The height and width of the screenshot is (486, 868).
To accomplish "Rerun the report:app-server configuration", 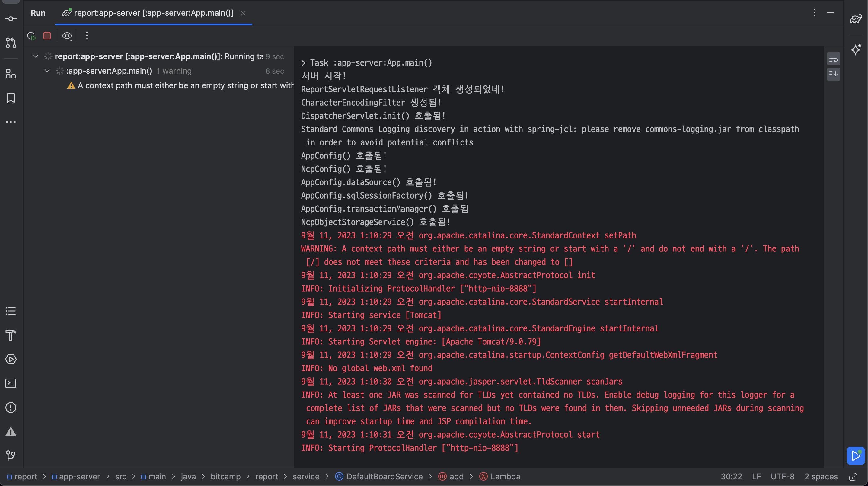I will point(31,36).
